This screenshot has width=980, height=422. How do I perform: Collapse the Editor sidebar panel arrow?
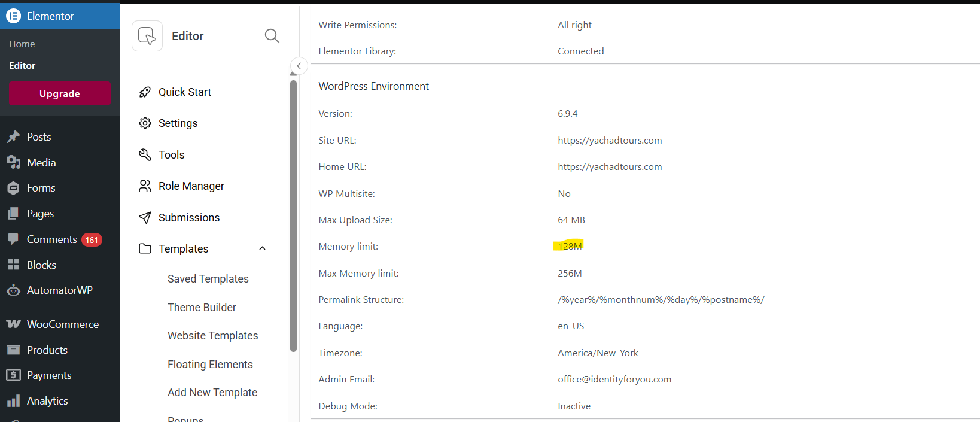[x=299, y=66]
